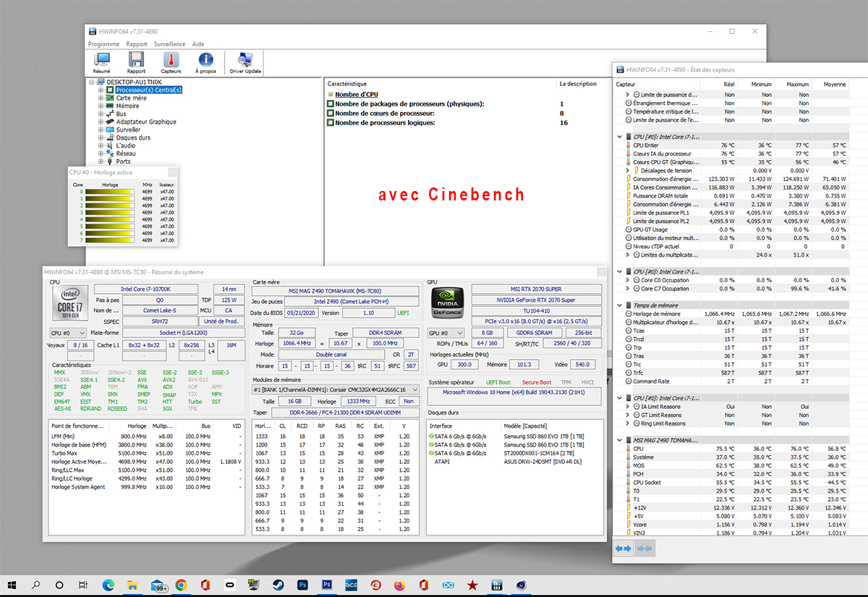Click green check icon of Samsung SSD first row
Image resolution: width=868 pixels, height=597 pixels.
[x=432, y=436]
